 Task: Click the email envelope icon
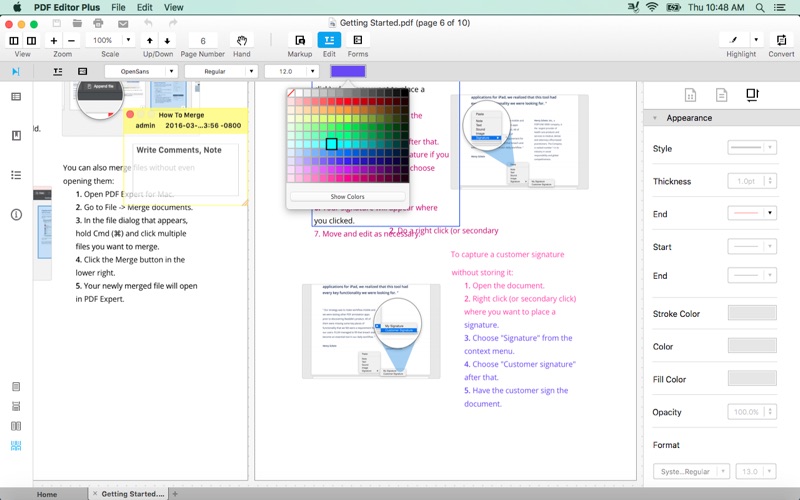point(123,23)
